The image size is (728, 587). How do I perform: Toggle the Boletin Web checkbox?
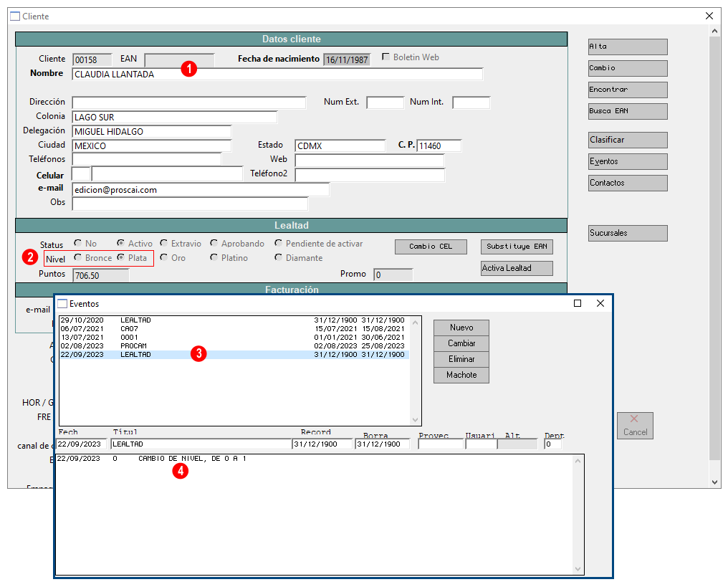(x=385, y=57)
